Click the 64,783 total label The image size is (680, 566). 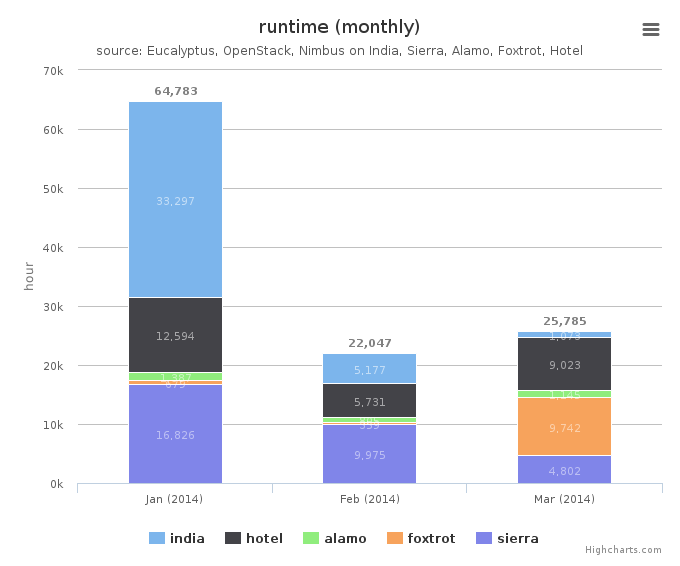click(176, 91)
